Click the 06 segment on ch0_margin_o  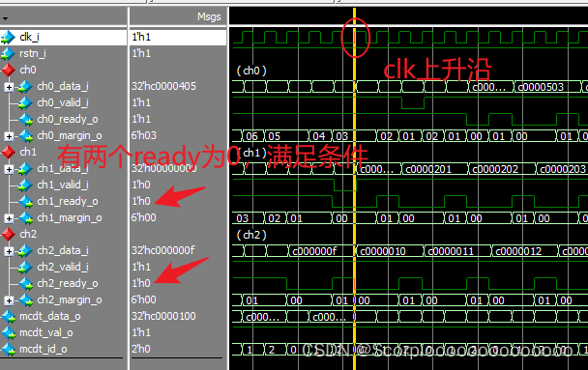click(x=253, y=136)
